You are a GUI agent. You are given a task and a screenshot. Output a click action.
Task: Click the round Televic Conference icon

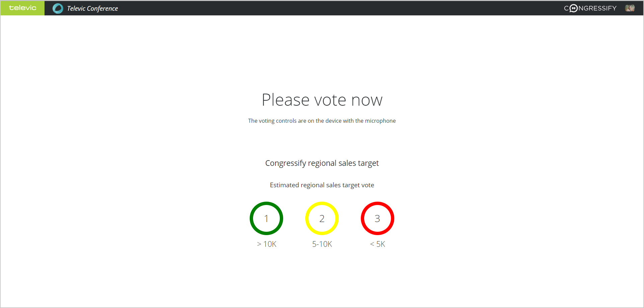pos(58,8)
